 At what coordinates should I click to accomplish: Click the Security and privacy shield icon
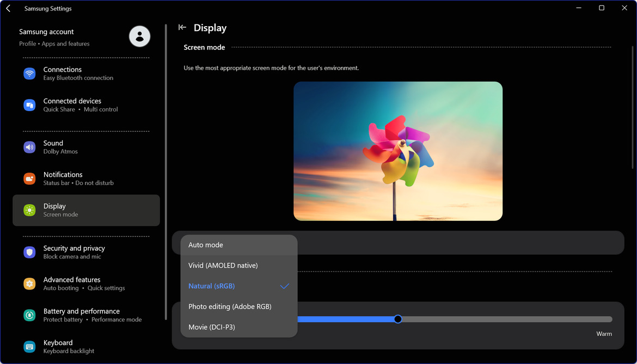(29, 252)
